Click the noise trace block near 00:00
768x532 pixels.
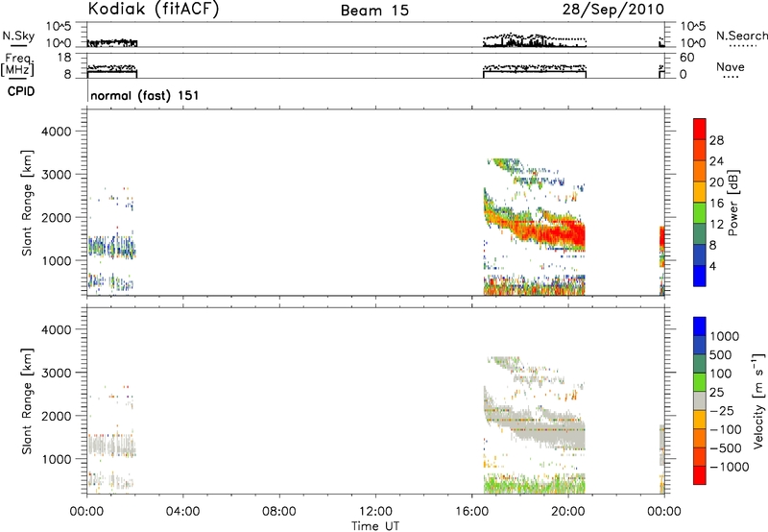pyautogui.click(x=112, y=42)
